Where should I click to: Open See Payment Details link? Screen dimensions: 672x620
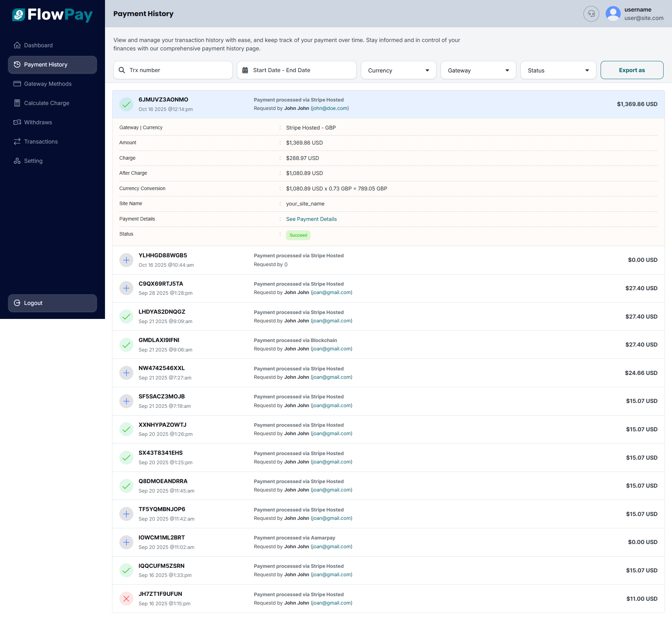pyautogui.click(x=311, y=219)
